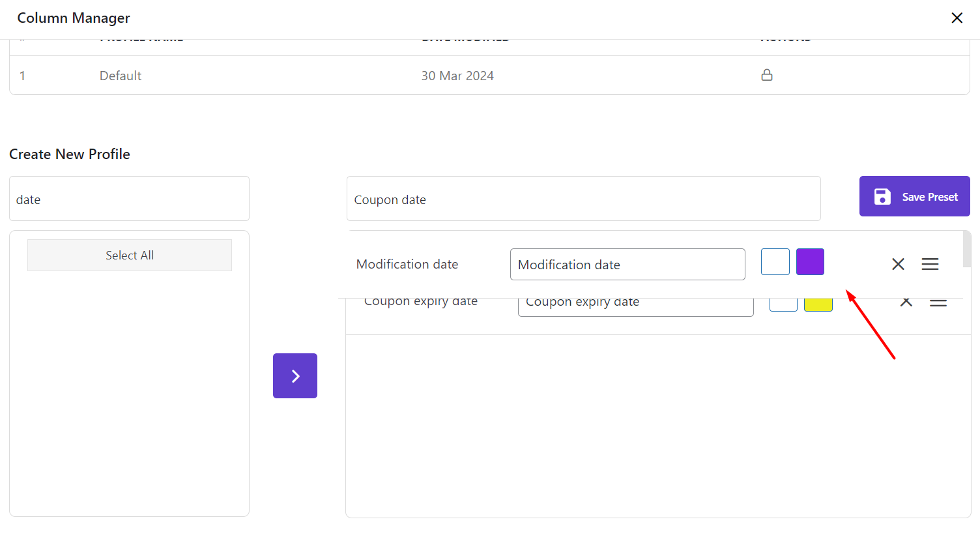Open yellow color swatch for Coupon expiry date
This screenshot has width=980, height=543.
tap(818, 305)
